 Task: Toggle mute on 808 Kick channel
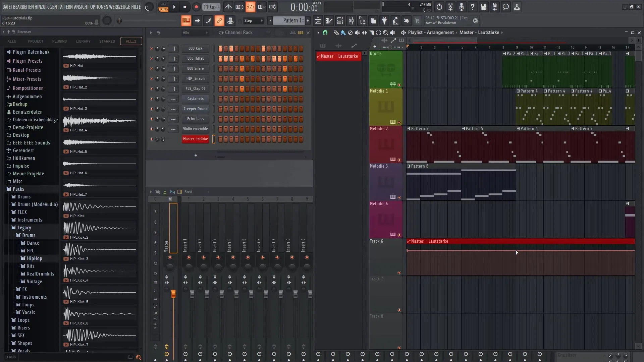[152, 48]
